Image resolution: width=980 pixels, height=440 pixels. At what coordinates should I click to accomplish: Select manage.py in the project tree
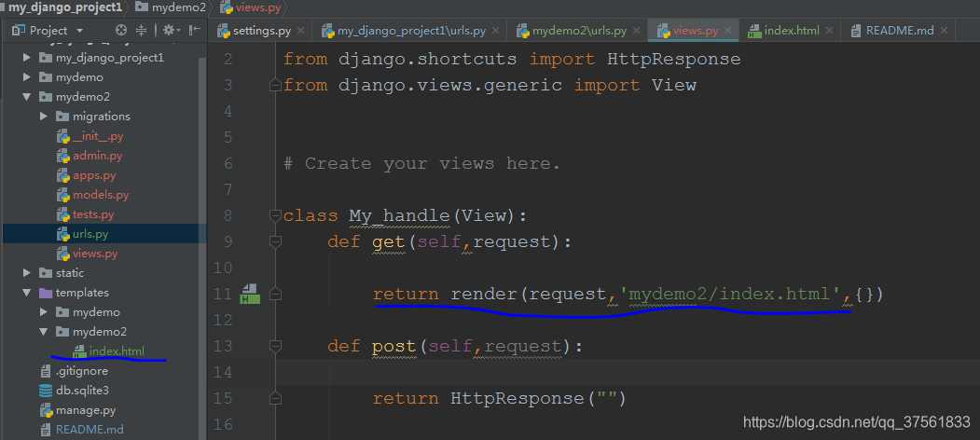coord(86,410)
